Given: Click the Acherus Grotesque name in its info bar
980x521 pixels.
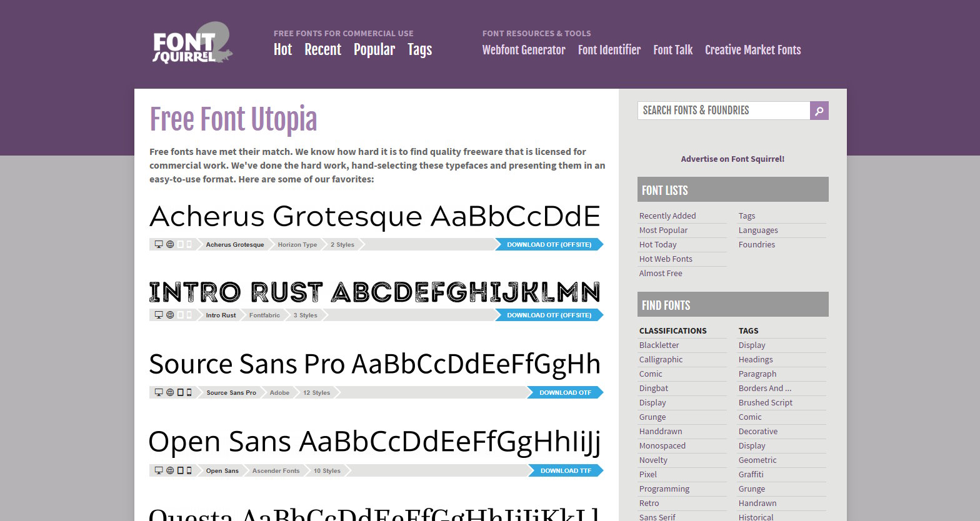Looking at the screenshot, I should click(235, 244).
